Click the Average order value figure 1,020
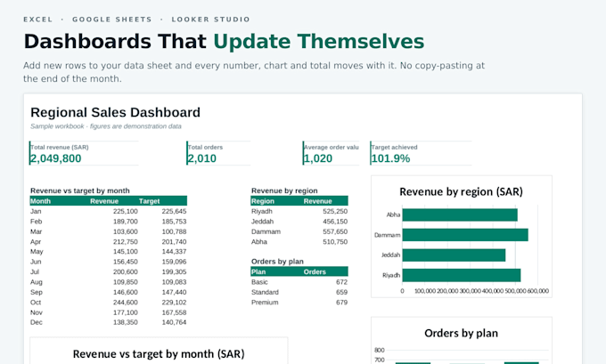This screenshot has width=606, height=364. point(318,158)
